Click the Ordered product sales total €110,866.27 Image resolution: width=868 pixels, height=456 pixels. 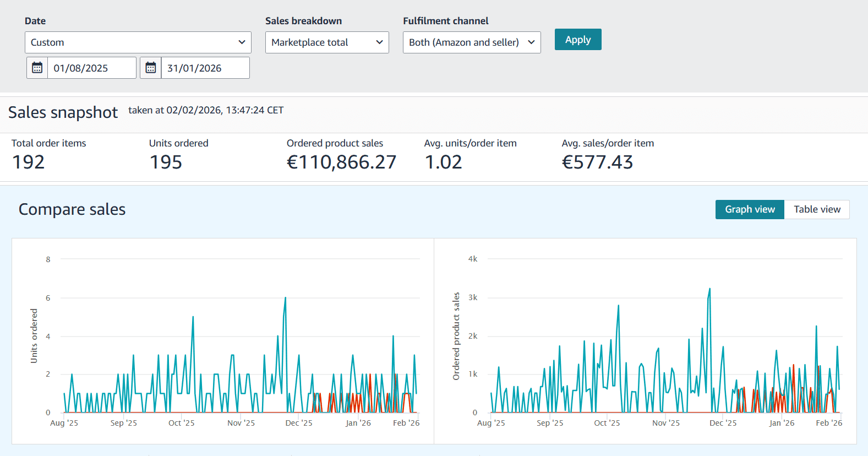tap(341, 162)
